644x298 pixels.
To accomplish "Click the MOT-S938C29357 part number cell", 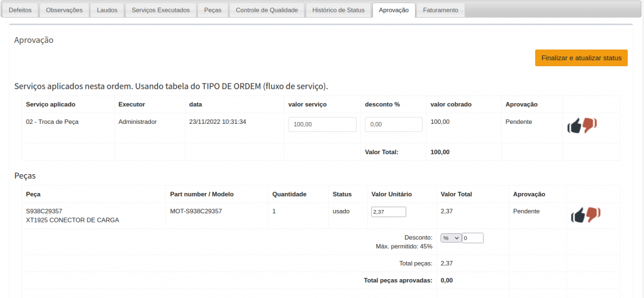I will pyautogui.click(x=196, y=211).
